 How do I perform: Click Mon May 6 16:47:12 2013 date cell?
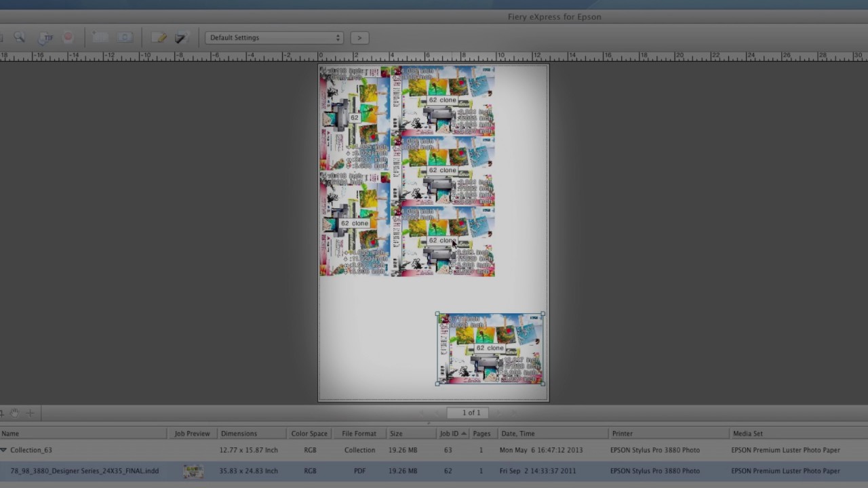pyautogui.click(x=541, y=450)
